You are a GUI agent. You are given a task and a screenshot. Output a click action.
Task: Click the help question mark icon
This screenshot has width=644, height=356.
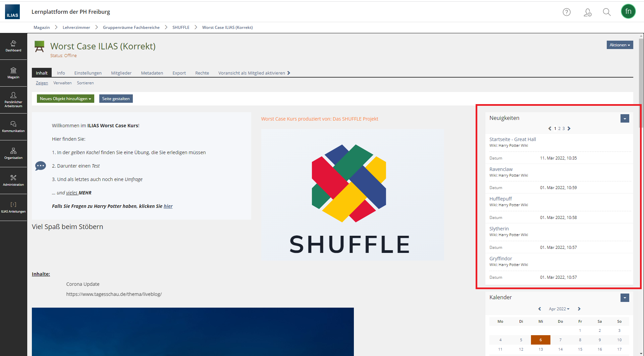point(567,12)
